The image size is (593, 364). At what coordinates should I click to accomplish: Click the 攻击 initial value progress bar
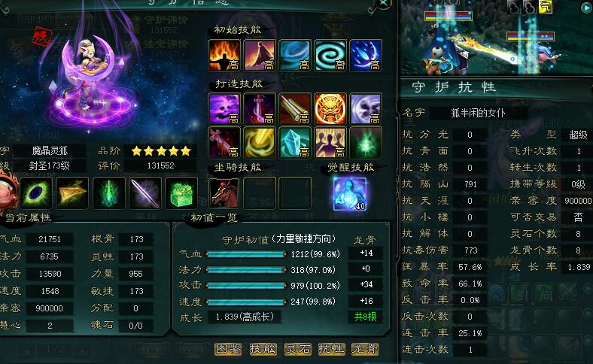[x=246, y=286]
